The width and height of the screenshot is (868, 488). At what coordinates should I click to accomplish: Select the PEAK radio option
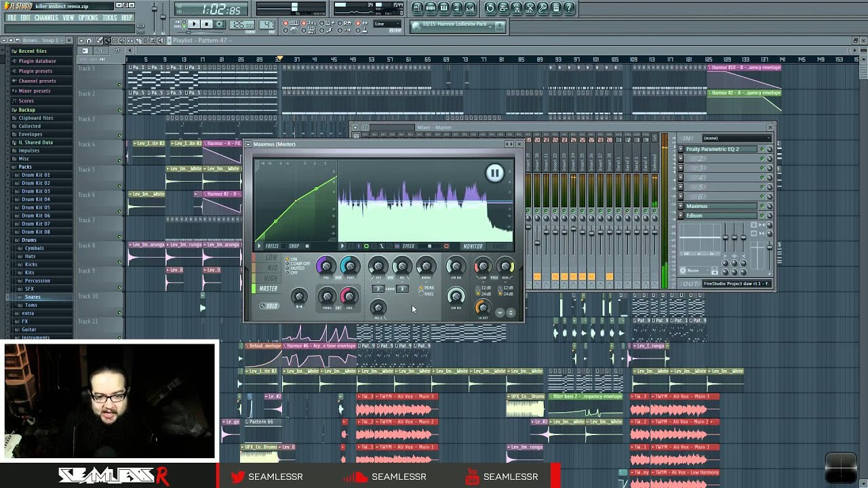tap(426, 288)
